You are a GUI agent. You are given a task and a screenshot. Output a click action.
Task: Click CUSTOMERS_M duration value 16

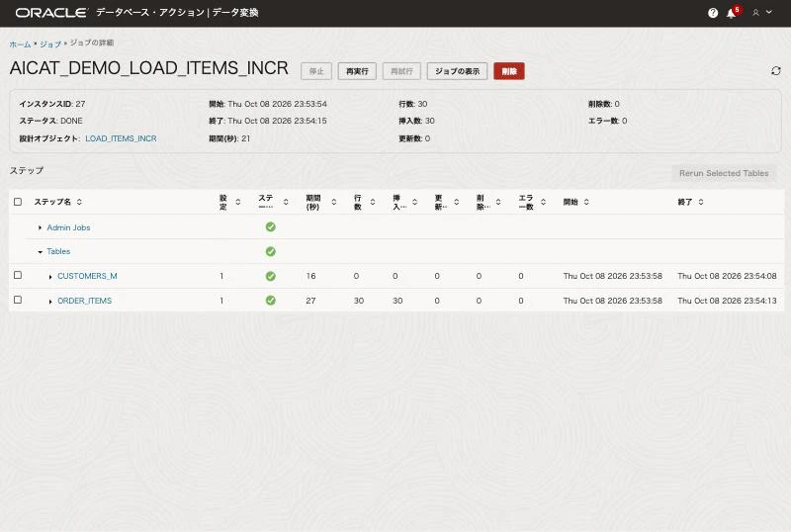point(310,276)
